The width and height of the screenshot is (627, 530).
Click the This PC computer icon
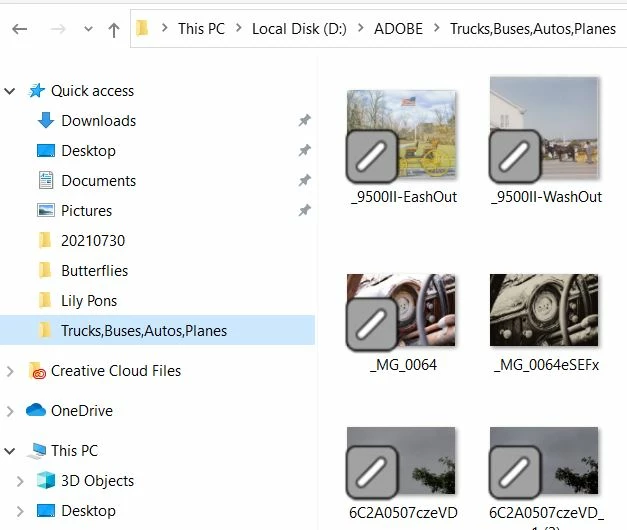pos(37,451)
